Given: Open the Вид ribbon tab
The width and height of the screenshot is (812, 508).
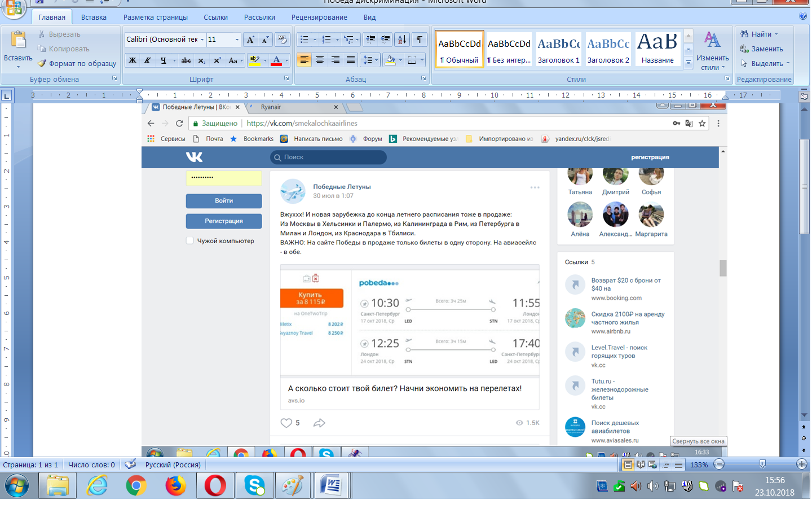Looking at the screenshot, I should [370, 17].
